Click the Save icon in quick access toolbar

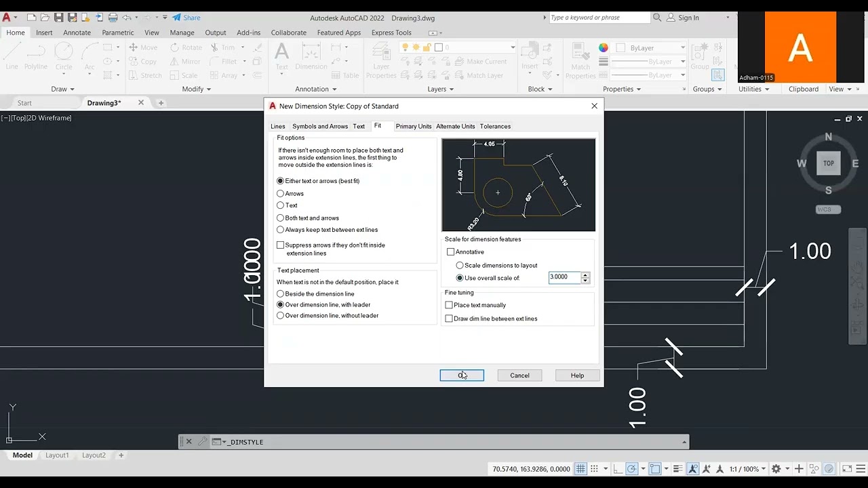[x=58, y=18]
